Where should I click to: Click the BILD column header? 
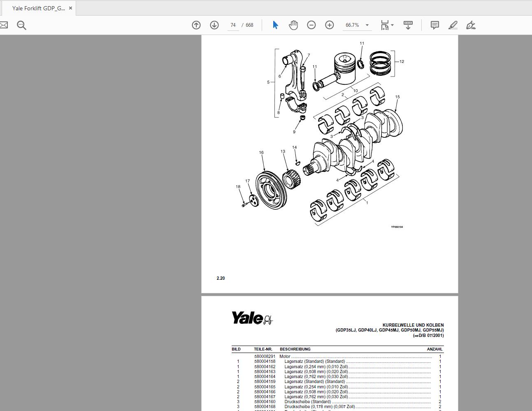[x=236, y=349]
